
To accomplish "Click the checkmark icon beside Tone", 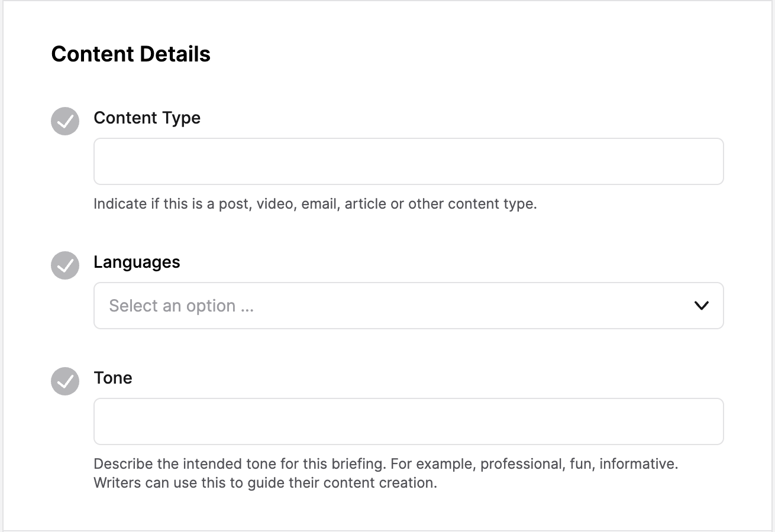I will pyautogui.click(x=65, y=381).
